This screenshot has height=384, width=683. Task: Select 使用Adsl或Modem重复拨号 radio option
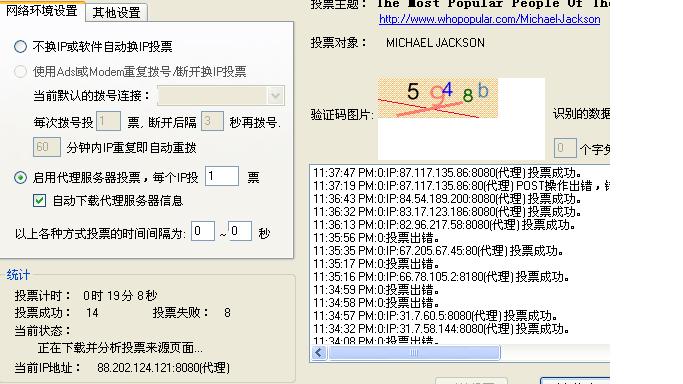click(x=20, y=71)
